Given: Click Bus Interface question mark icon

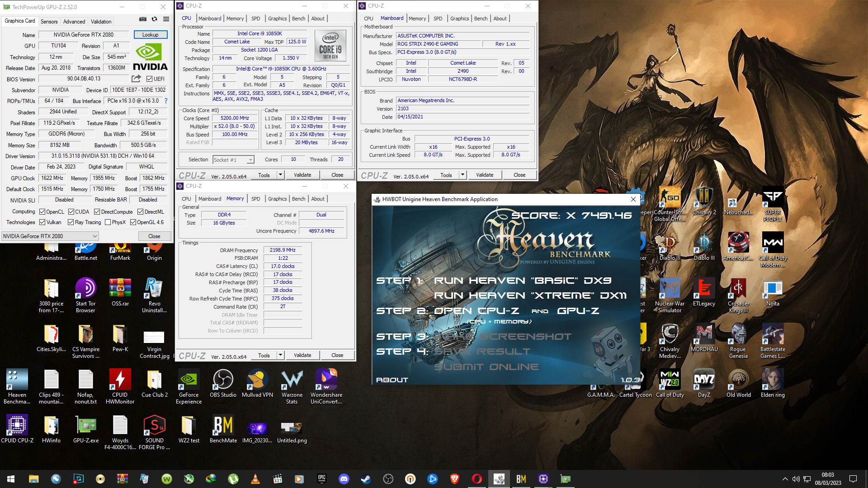Looking at the screenshot, I should click(x=166, y=101).
